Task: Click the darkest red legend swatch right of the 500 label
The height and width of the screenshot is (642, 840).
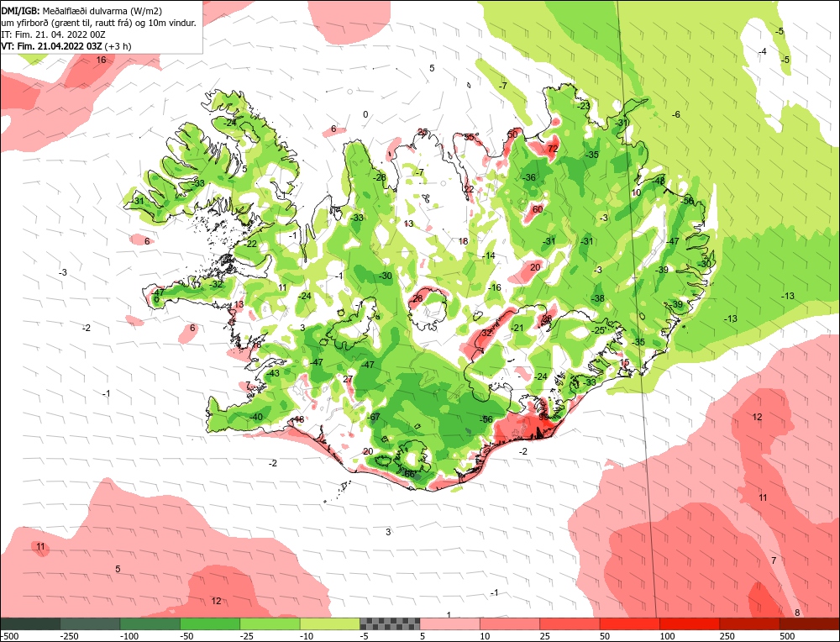Action: pyautogui.click(x=810, y=624)
